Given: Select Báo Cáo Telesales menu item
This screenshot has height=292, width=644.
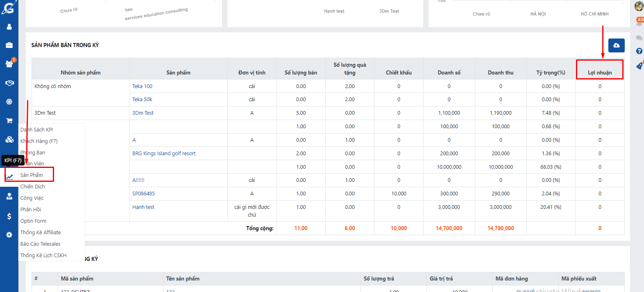Looking at the screenshot, I should coord(40,244).
